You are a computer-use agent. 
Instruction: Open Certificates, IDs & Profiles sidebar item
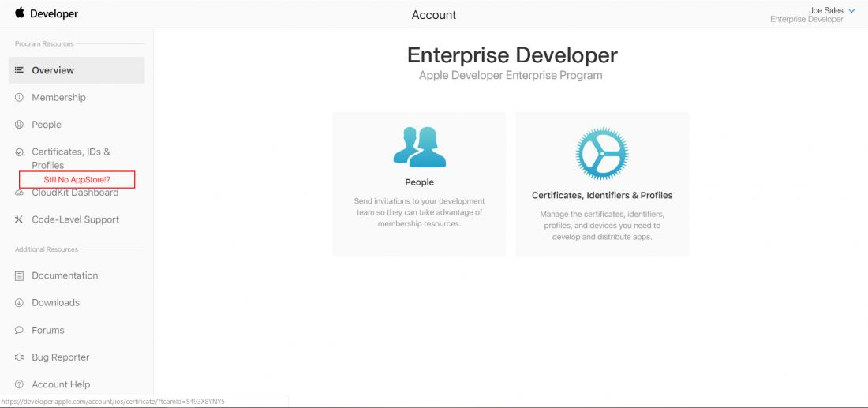71,159
